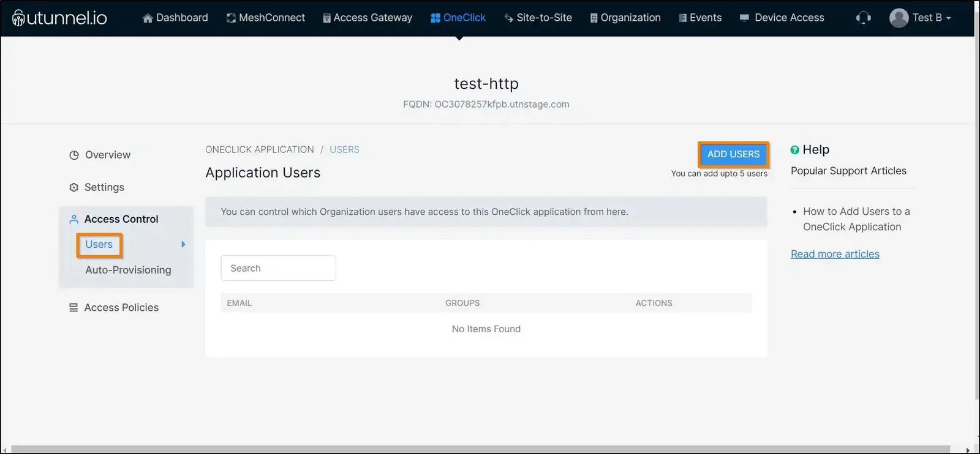Open Site-to-Site section

[538, 18]
